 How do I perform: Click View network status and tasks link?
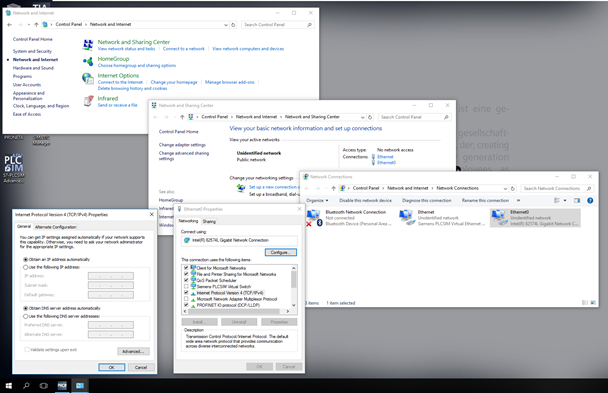(x=126, y=49)
